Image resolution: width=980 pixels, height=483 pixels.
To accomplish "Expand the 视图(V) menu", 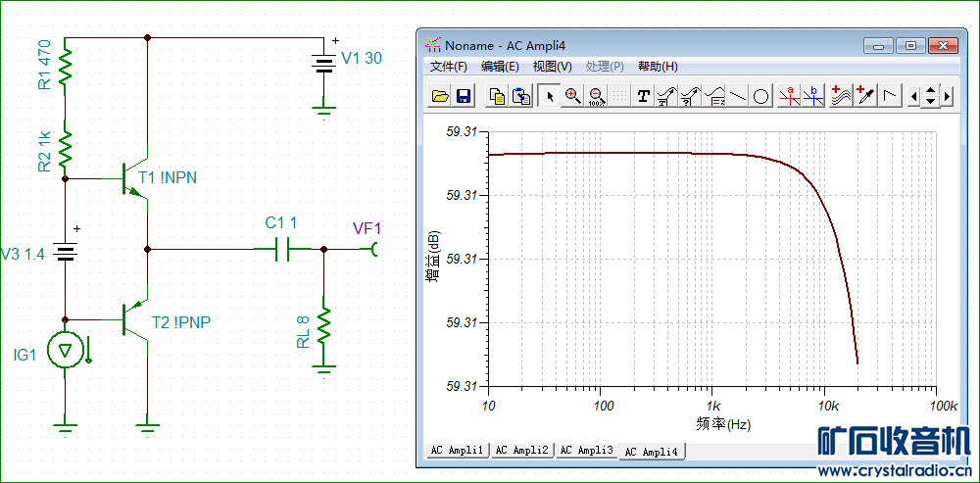I will (552, 67).
